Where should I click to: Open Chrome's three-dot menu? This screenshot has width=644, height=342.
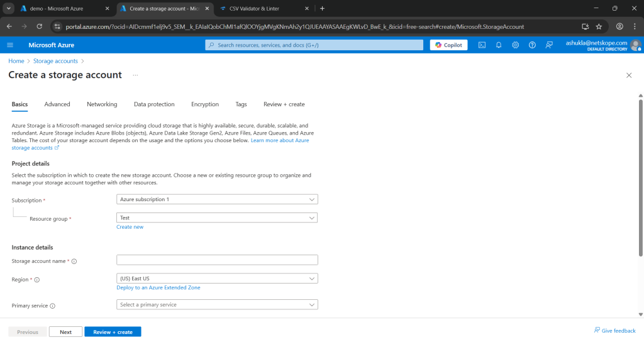635,26
